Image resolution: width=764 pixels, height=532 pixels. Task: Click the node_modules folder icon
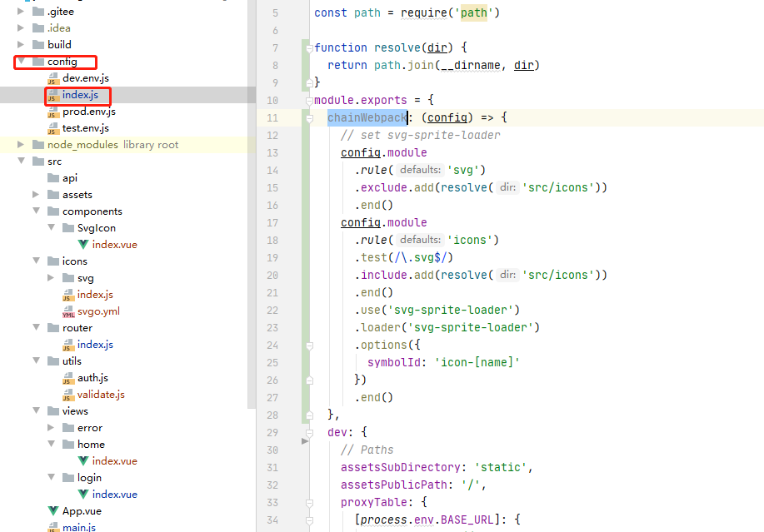pyautogui.click(x=38, y=145)
